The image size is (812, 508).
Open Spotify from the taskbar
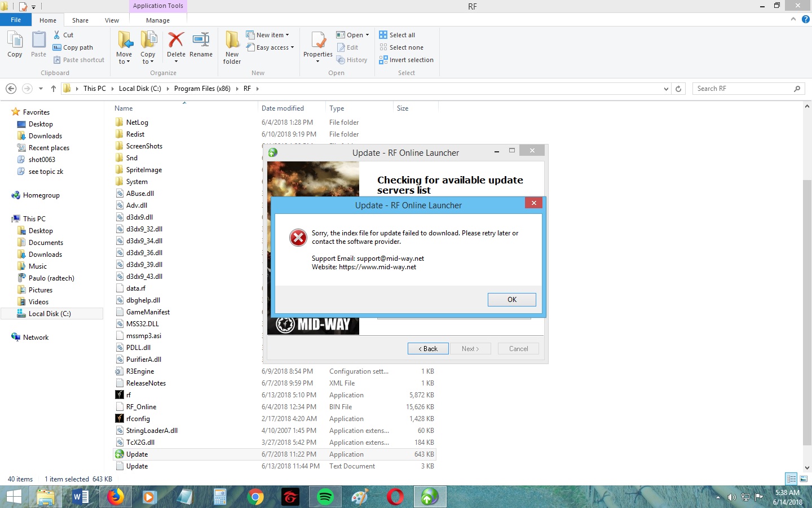[x=325, y=497]
